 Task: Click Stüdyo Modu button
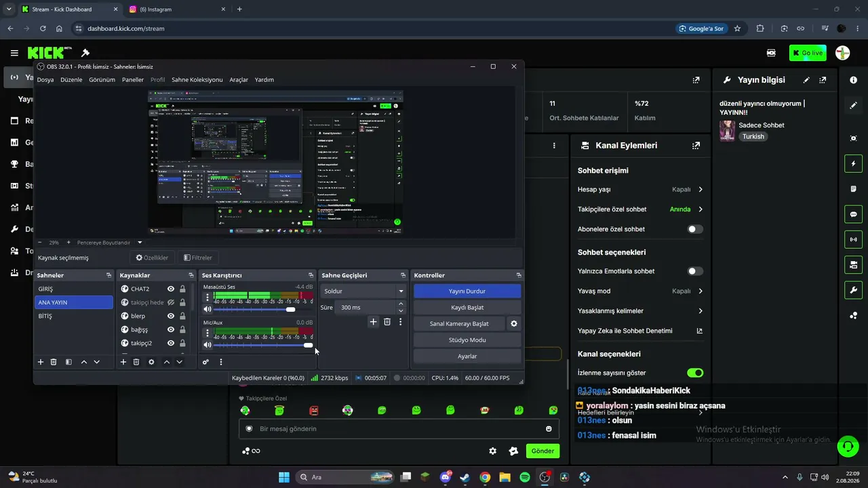pyautogui.click(x=467, y=340)
